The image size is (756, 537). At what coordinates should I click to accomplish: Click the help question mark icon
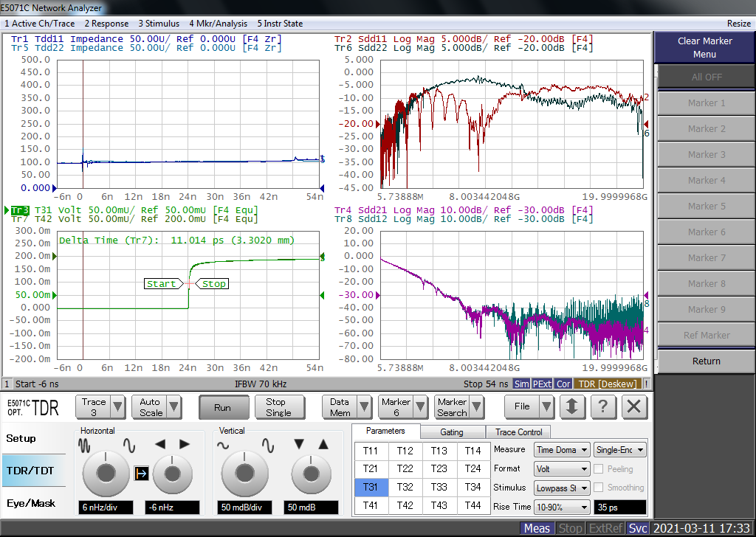click(x=603, y=406)
